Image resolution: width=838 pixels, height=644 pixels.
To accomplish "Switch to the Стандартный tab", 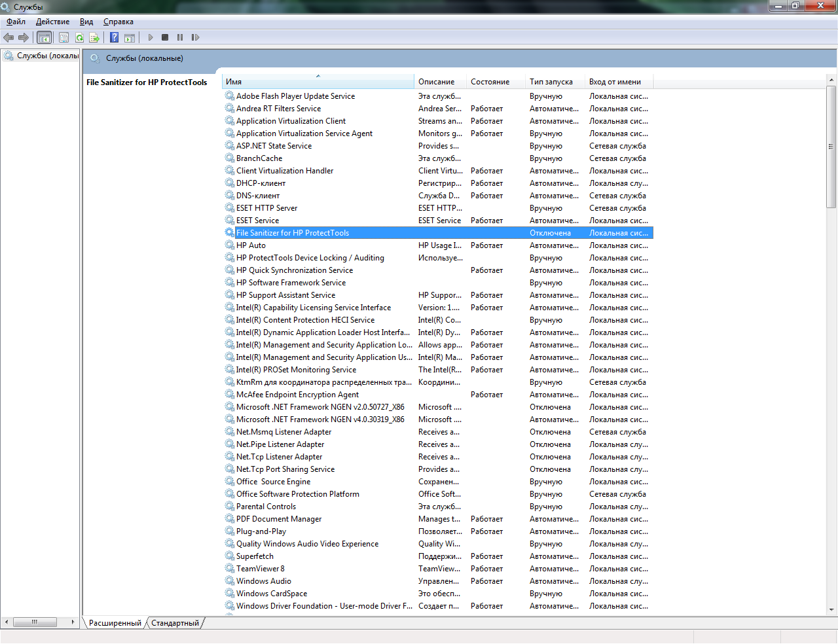I will point(175,623).
